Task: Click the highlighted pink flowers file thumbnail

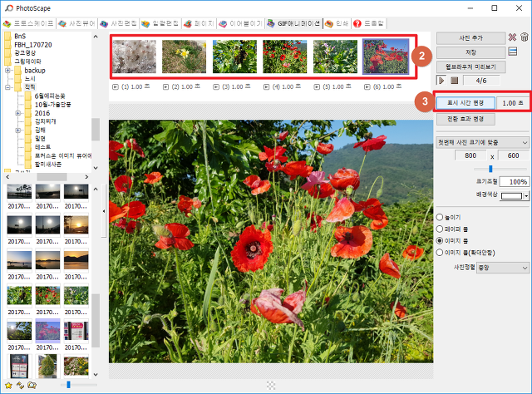Action: 48,331
